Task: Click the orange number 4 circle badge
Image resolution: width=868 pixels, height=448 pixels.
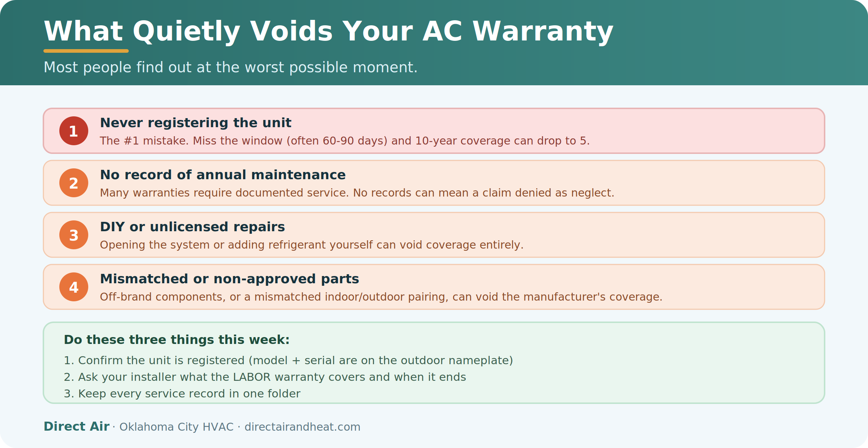Action: tap(74, 287)
